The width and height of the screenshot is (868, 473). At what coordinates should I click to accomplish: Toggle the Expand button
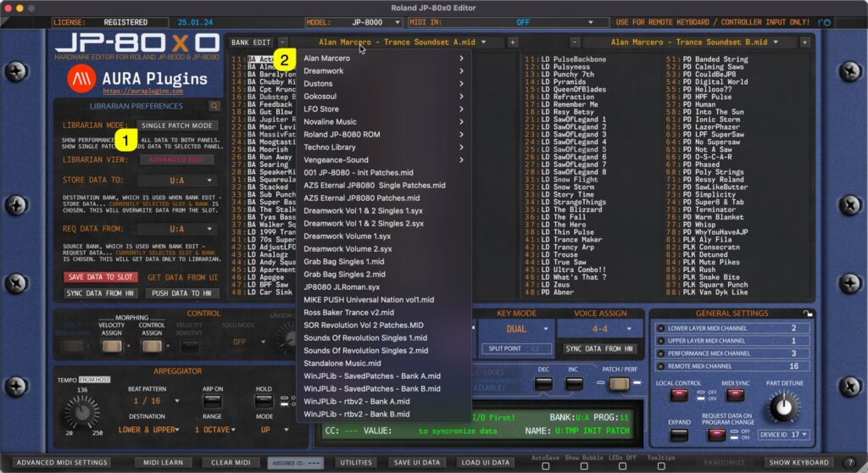pos(679,435)
